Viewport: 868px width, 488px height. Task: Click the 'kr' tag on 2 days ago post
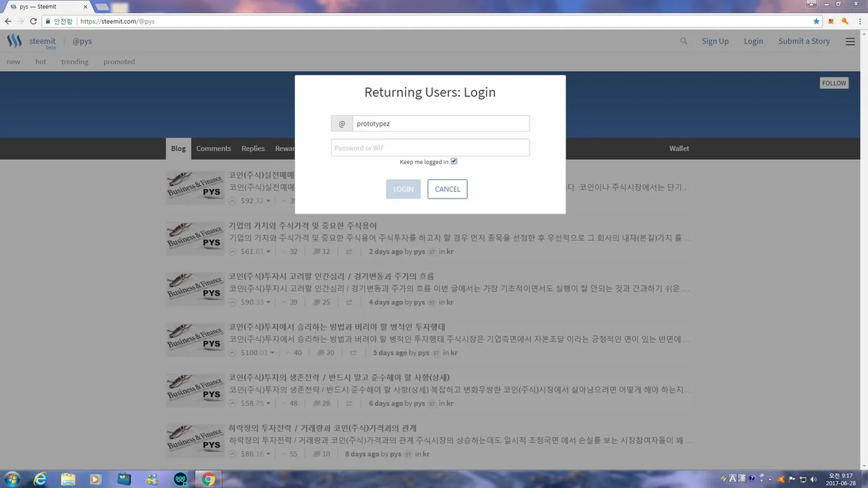coord(450,251)
